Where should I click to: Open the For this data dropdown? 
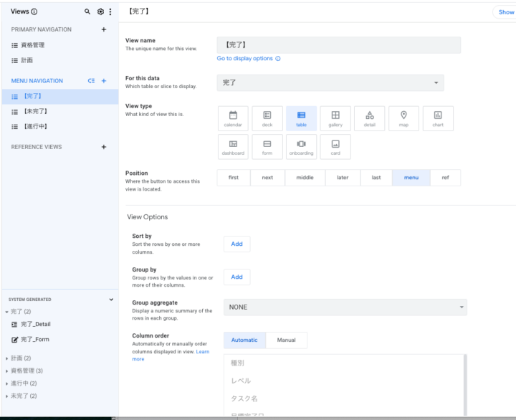330,83
